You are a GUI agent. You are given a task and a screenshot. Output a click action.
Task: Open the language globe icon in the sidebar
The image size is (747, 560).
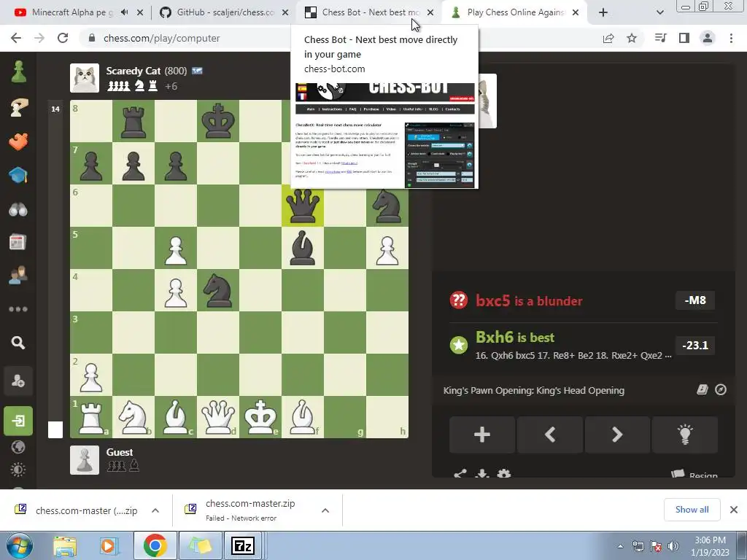pyautogui.click(x=18, y=447)
